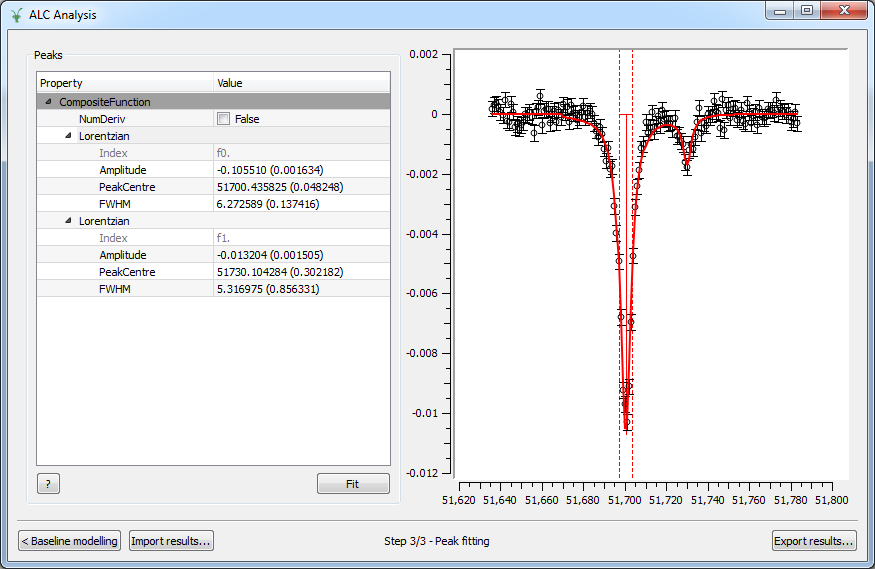
Task: Click the red dashed peak marker line
Action: pyautogui.click(x=632, y=300)
